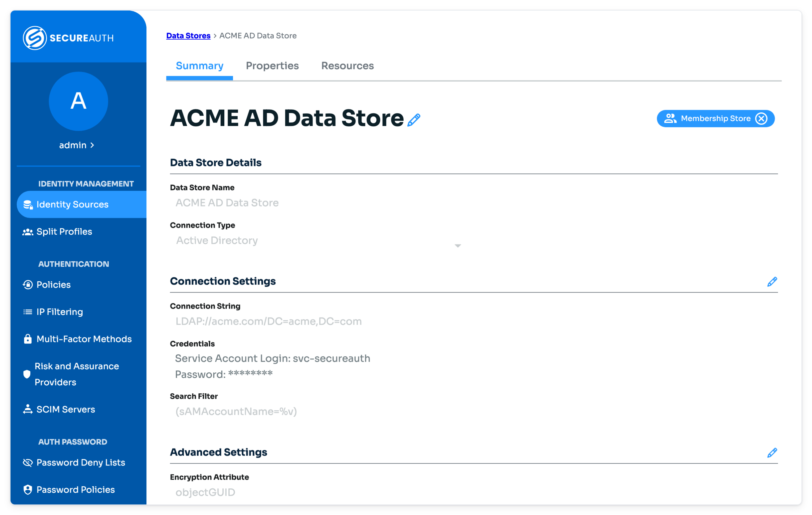Click the Service Account Login text

272,358
